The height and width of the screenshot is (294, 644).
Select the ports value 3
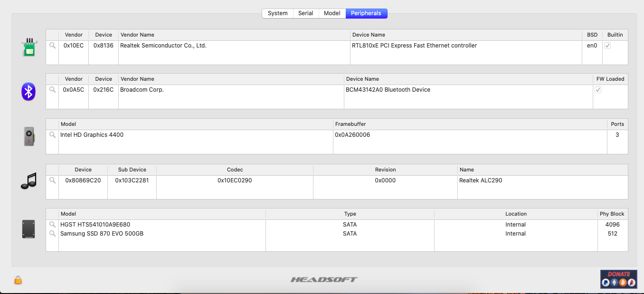point(617,135)
